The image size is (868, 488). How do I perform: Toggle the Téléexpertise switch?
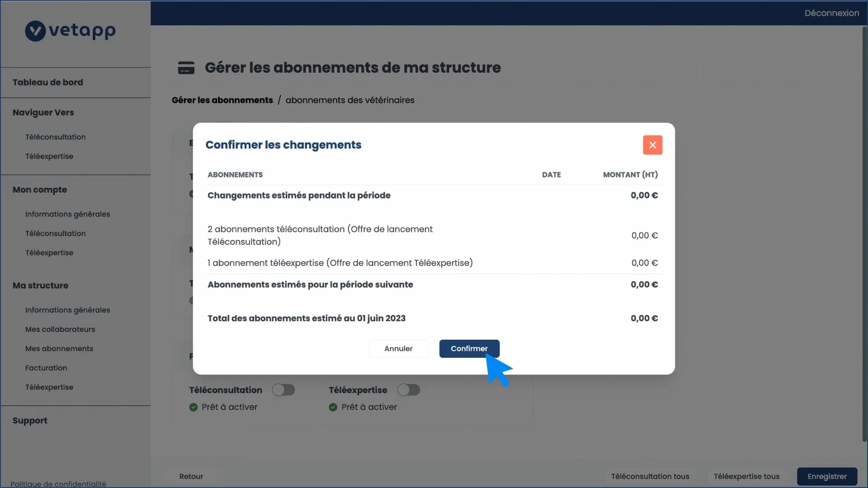409,390
